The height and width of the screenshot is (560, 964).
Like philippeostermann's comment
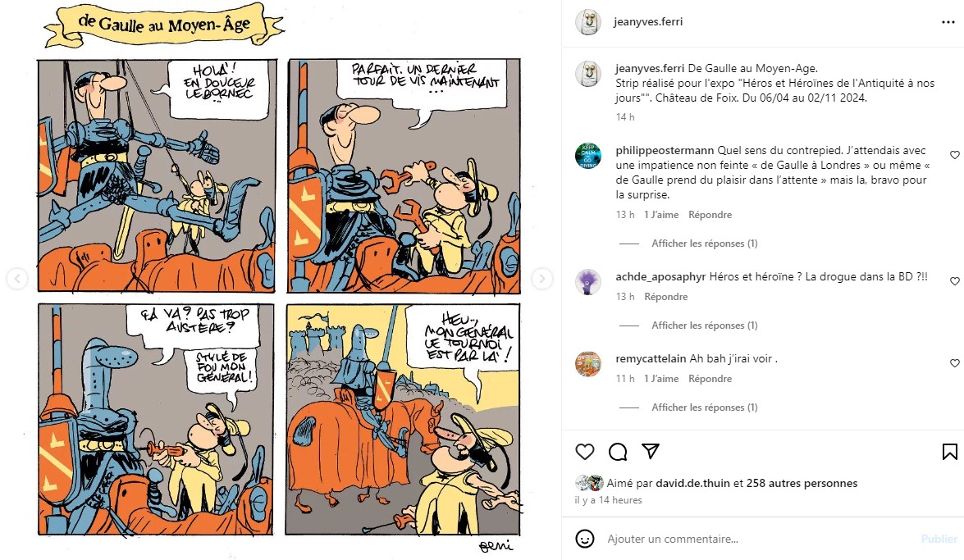click(x=954, y=155)
